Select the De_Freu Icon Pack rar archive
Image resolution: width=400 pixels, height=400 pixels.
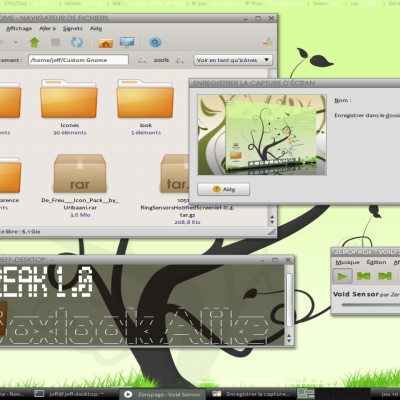80,173
